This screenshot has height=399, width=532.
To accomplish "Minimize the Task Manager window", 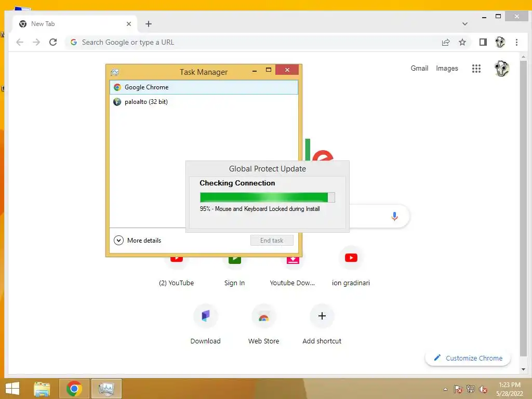I will tap(255, 70).
